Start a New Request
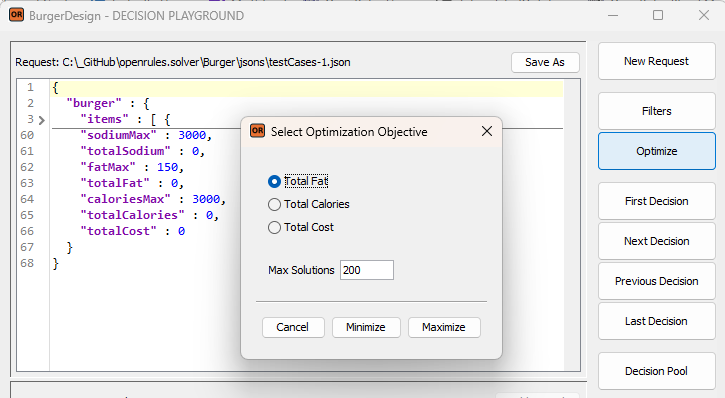Viewport: 725px width, 398px height. (657, 61)
